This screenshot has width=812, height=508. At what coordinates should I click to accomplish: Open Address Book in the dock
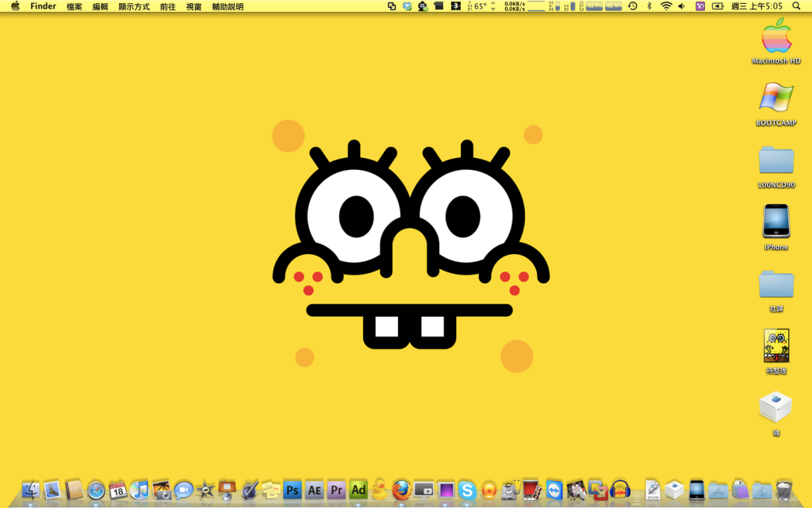tap(75, 490)
